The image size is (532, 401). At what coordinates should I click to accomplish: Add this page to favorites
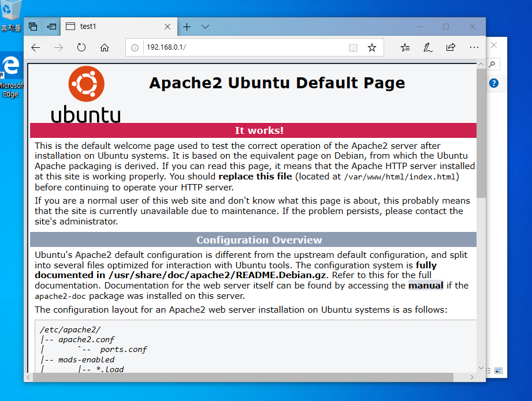click(x=372, y=48)
